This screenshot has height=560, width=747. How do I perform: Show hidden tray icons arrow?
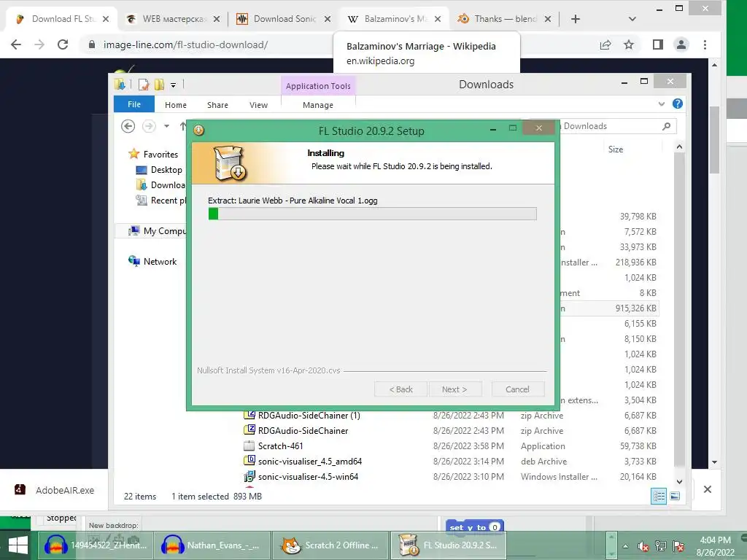pyautogui.click(x=625, y=546)
